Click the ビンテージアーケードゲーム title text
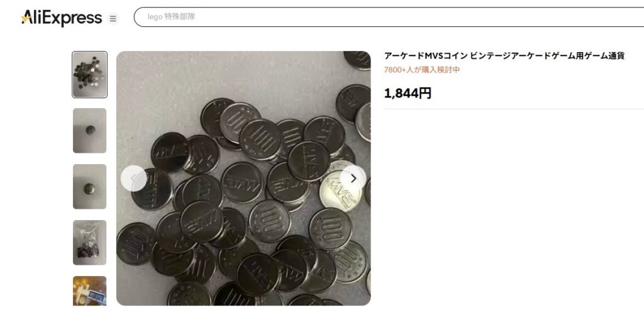This screenshot has width=644, height=320. click(x=522, y=56)
